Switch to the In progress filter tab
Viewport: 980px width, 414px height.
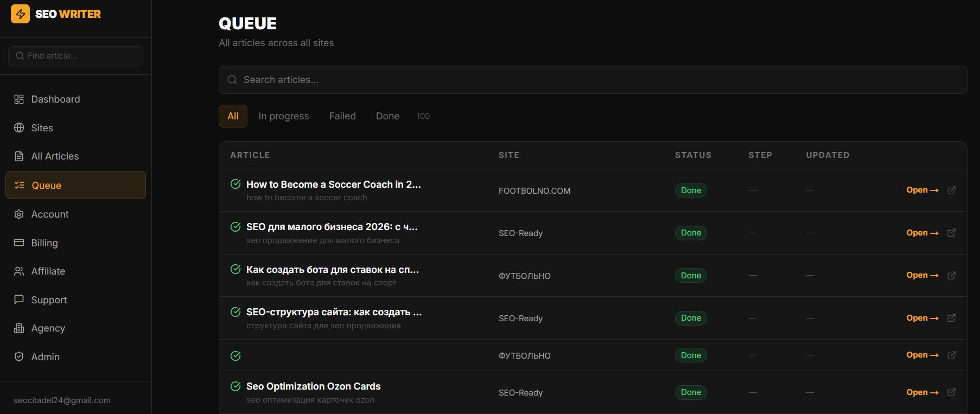(x=284, y=116)
